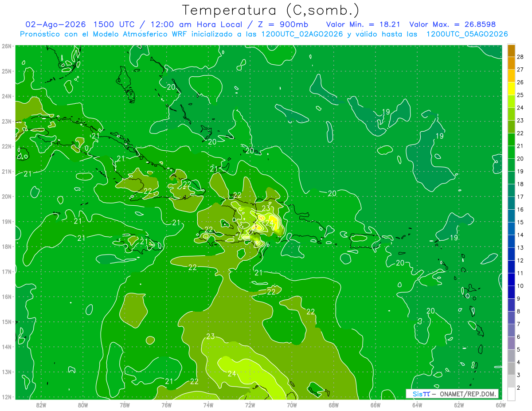Click the "20N" latitude axis label

(7, 196)
